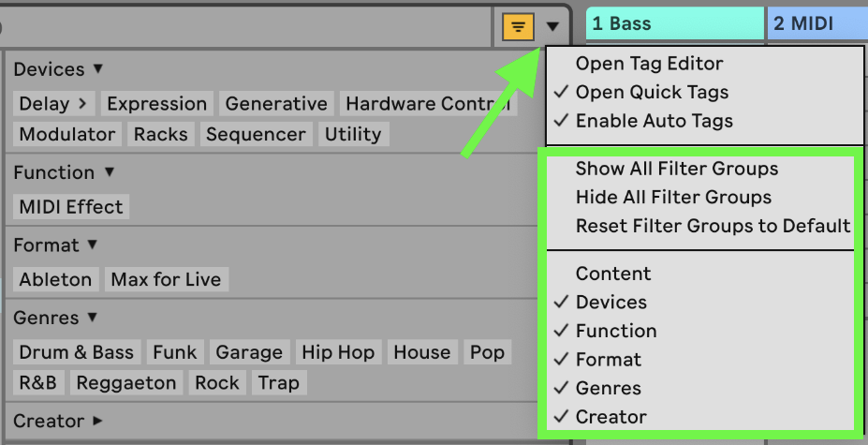Click the Sequencer device tag
The image size is (868, 445).
[x=256, y=134]
